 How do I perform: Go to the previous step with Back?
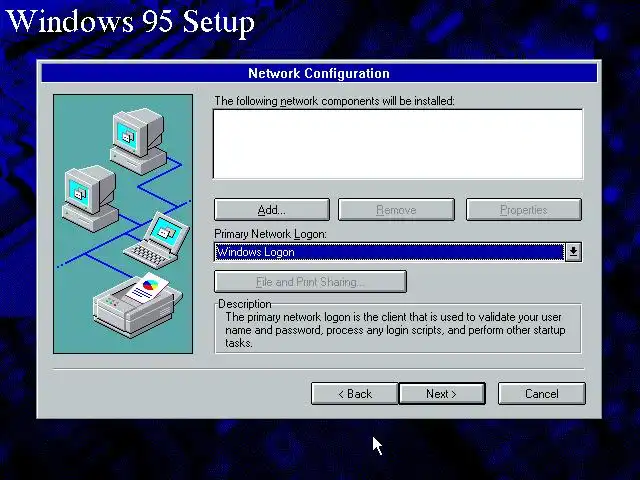[x=354, y=393]
